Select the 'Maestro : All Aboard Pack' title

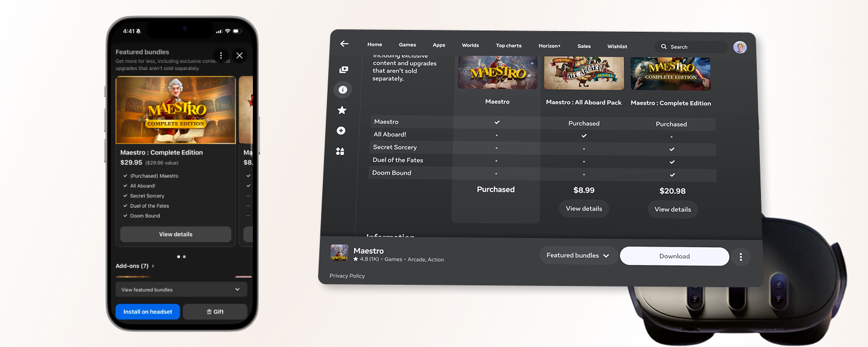(584, 102)
